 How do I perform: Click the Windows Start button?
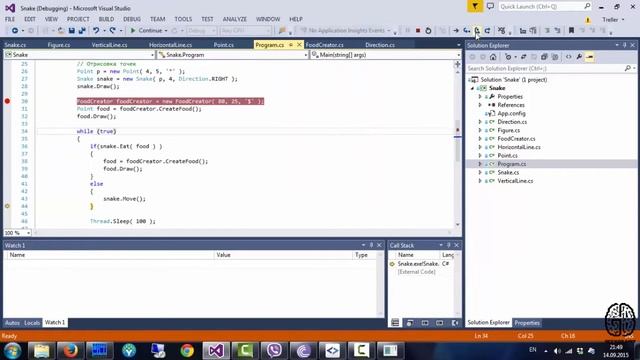tap(12, 351)
